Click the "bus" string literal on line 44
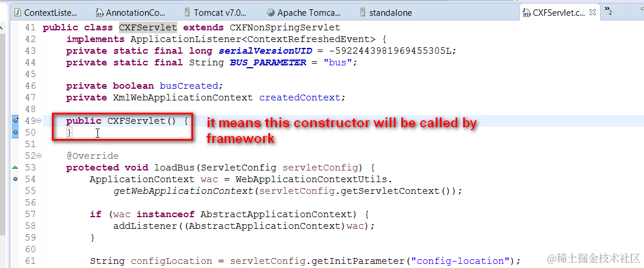 point(338,62)
